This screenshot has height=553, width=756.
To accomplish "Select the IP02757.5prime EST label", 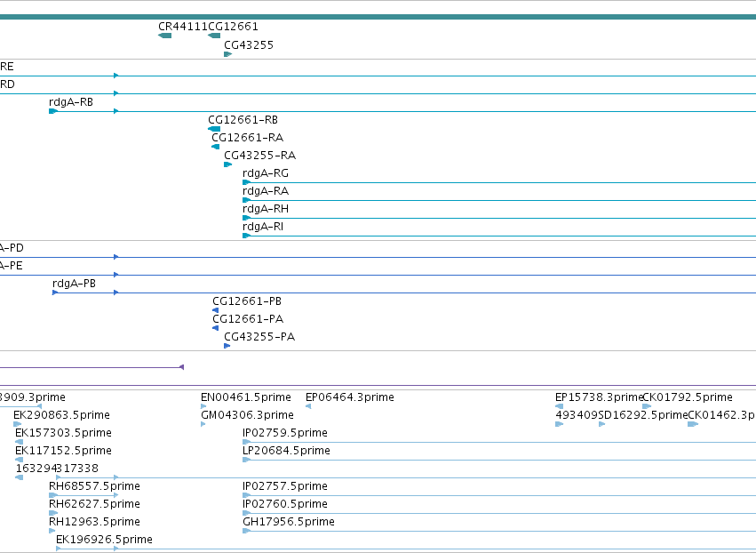I will [x=285, y=486].
